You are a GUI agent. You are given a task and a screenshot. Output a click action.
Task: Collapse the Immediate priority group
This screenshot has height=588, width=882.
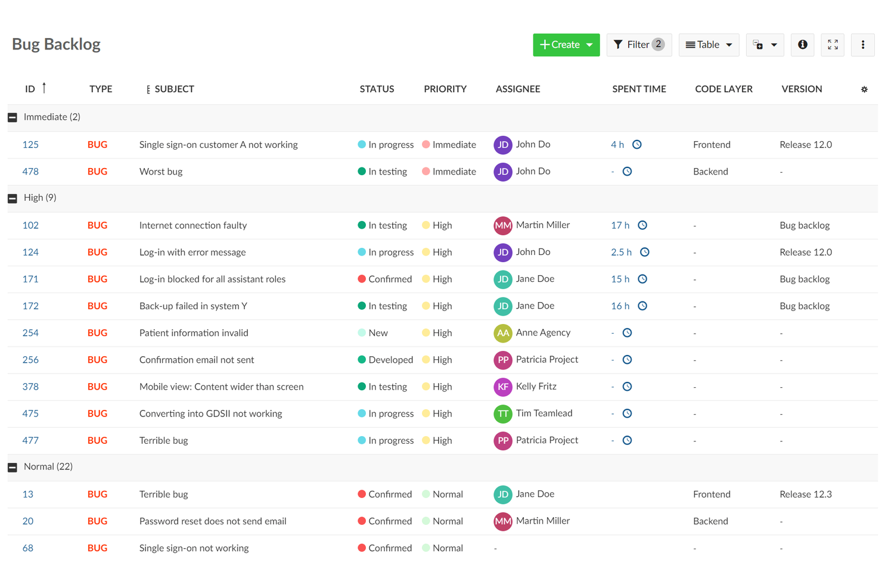coord(13,117)
